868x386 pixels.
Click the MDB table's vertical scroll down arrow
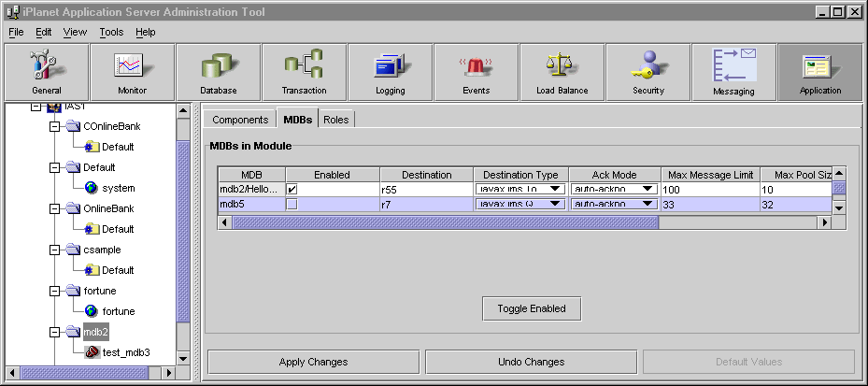pos(839,208)
